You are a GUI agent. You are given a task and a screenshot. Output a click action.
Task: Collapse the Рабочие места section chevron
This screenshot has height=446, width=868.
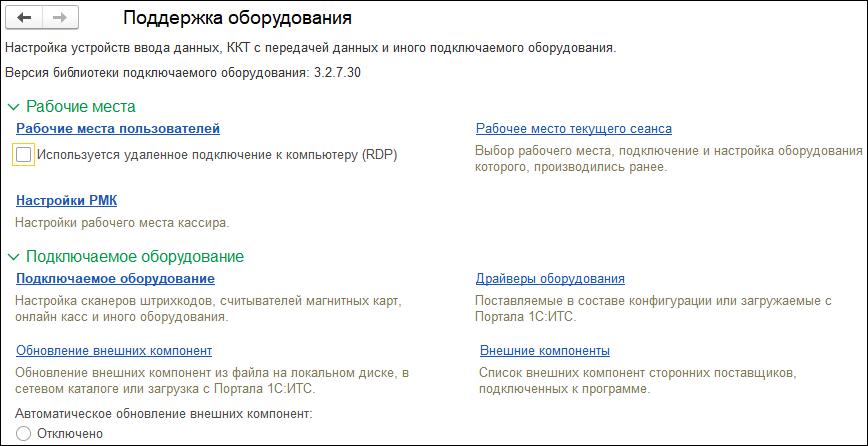pyautogui.click(x=13, y=106)
